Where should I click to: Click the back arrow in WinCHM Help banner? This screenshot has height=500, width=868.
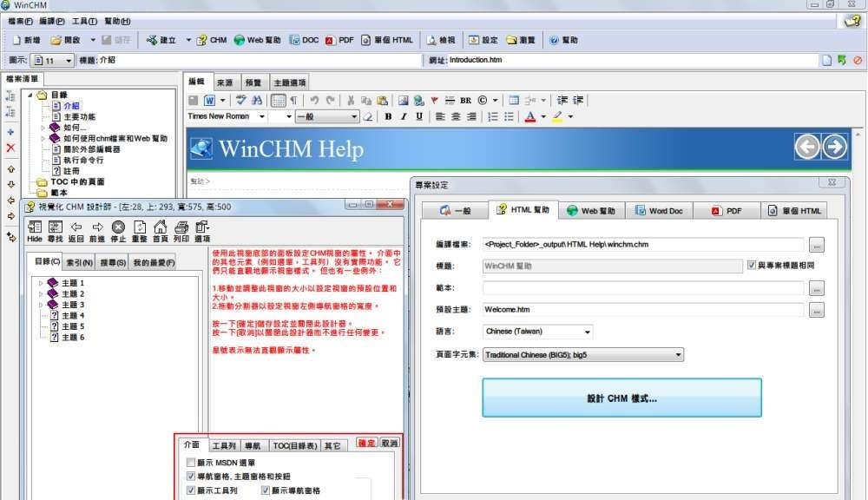pos(807,147)
